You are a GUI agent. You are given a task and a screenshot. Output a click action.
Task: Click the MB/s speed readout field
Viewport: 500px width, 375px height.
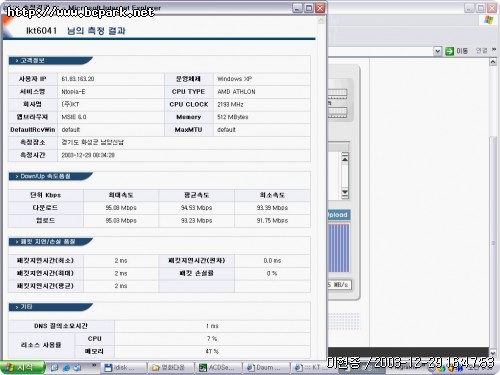[x=339, y=285]
